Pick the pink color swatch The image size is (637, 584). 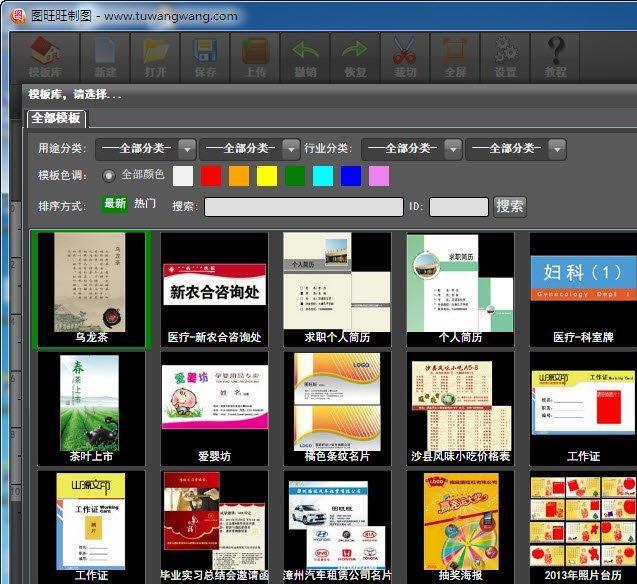click(379, 176)
